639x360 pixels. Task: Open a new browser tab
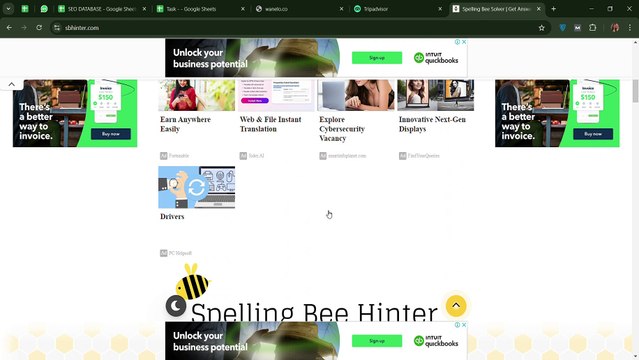pyautogui.click(x=553, y=9)
